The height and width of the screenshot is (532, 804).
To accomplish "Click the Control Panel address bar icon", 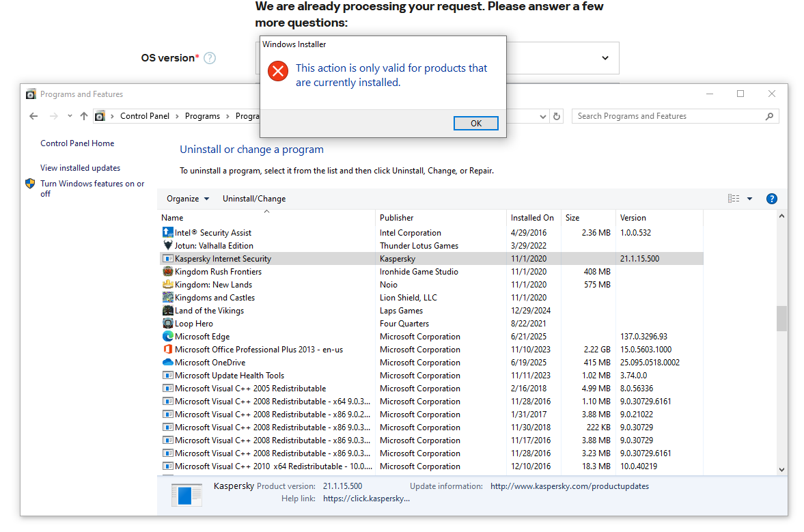I will pyautogui.click(x=100, y=116).
